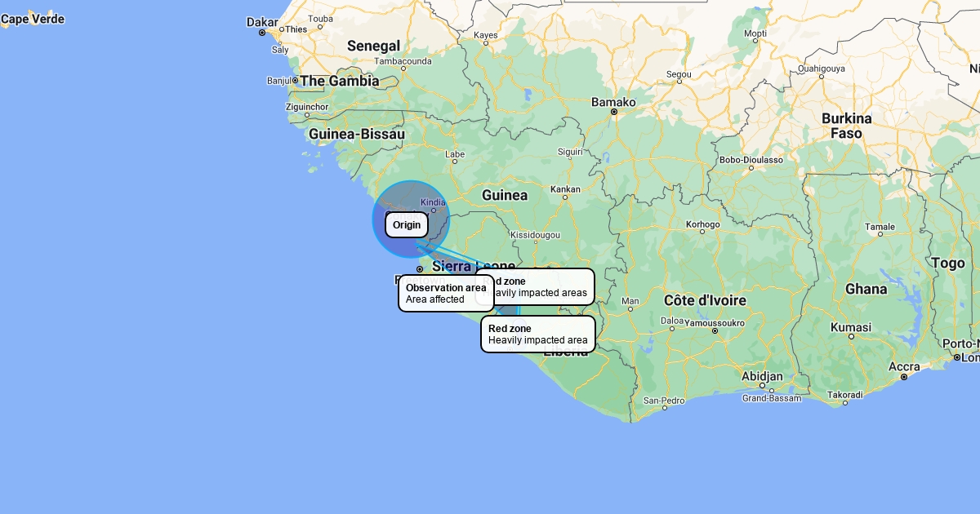Select the Thies city label
980x514 pixels.
(x=296, y=29)
